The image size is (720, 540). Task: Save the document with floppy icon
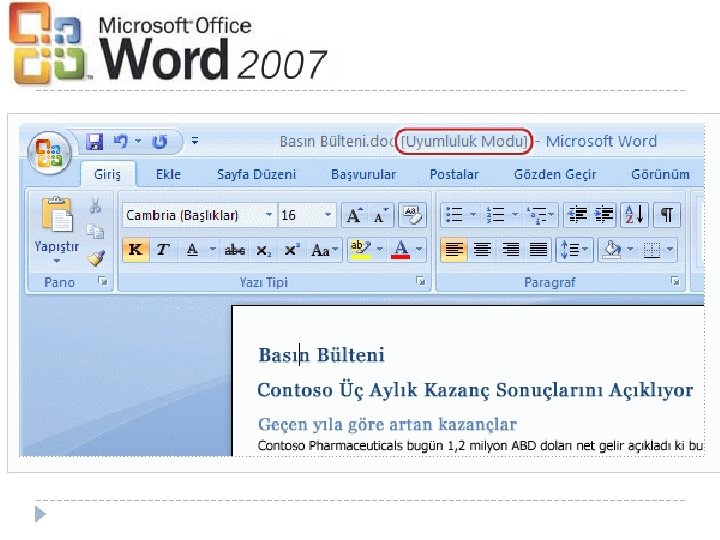click(95, 141)
